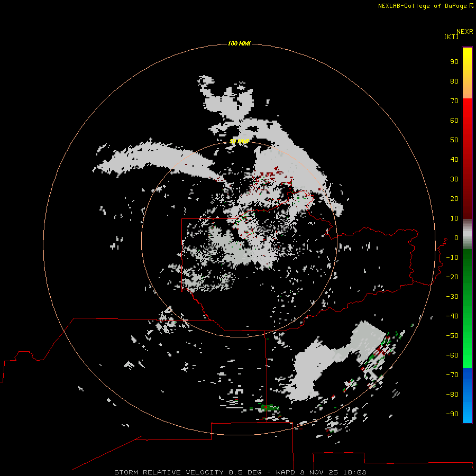
Task: Select the -60 value on velocity scale
Action: 452,355
